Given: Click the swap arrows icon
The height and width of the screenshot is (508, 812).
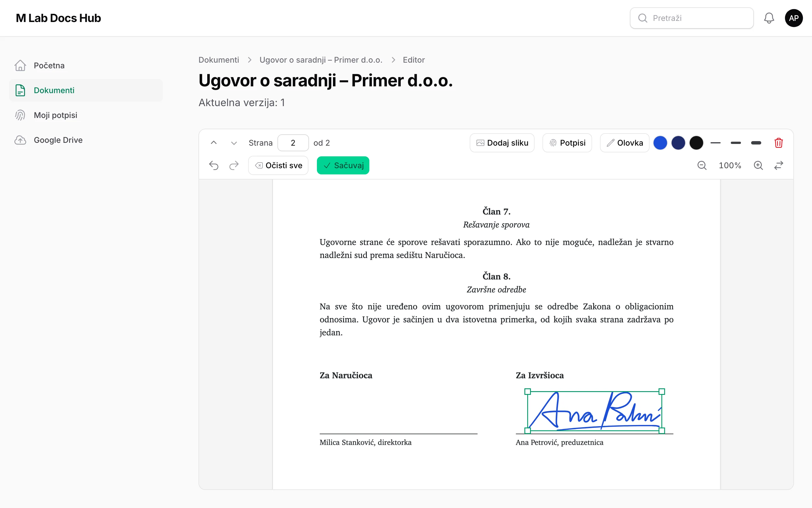Looking at the screenshot, I should [778, 165].
